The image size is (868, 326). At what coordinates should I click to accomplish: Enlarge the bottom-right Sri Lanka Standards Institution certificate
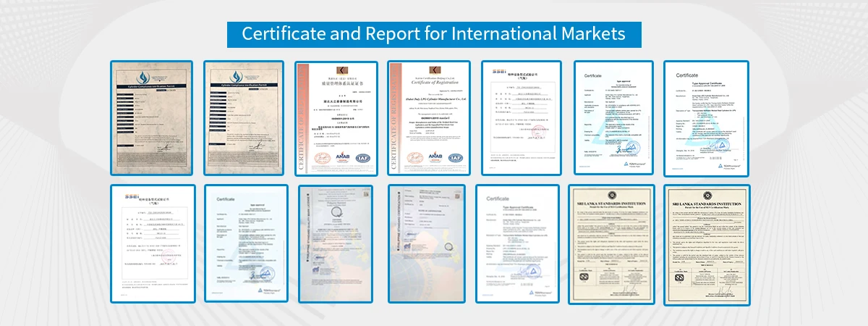tap(706, 243)
